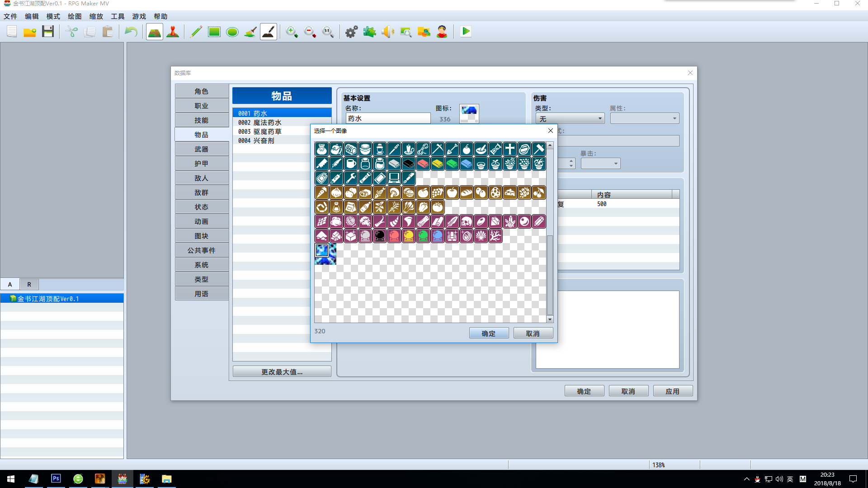The image size is (868, 488).
Task: Click 取消 in the image selection dialog
Action: [x=533, y=333]
